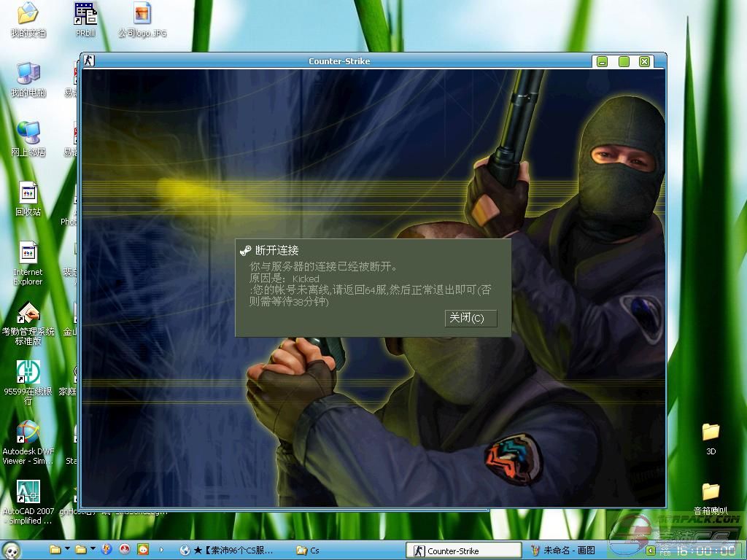Click the Counter-Strike window title bar icon
The height and width of the screenshot is (560, 747).
[x=88, y=61]
